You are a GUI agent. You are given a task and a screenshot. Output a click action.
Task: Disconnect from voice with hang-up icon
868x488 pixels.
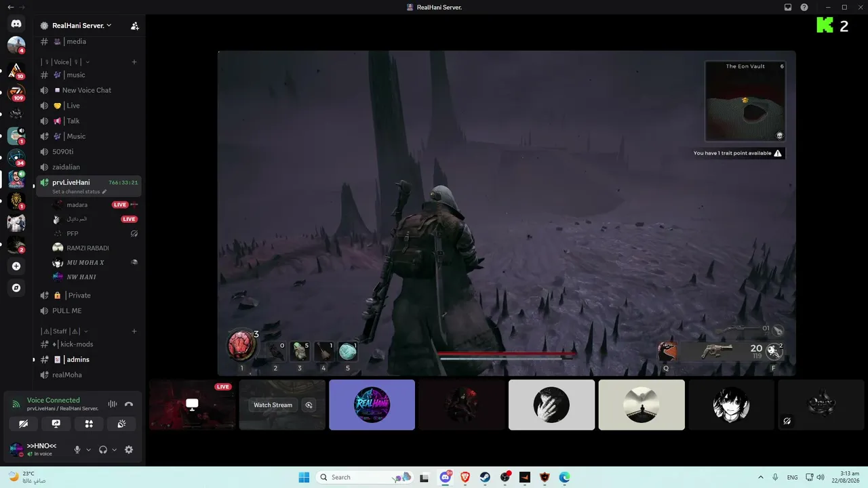click(129, 404)
